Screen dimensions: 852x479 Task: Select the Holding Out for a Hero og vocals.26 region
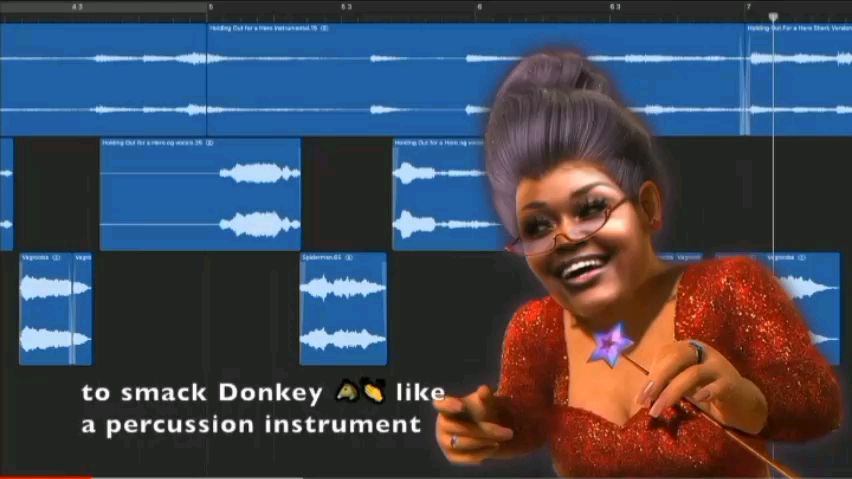pos(201,194)
